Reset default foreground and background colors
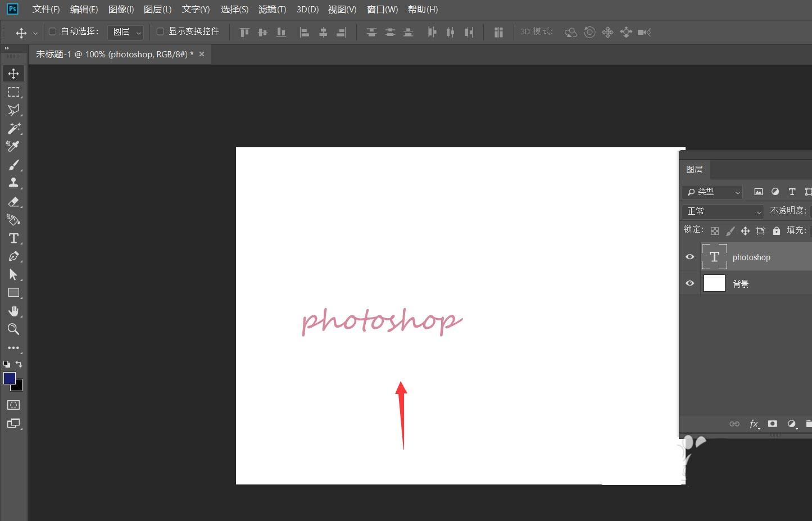Image resolution: width=812 pixels, height=521 pixels. click(7, 364)
